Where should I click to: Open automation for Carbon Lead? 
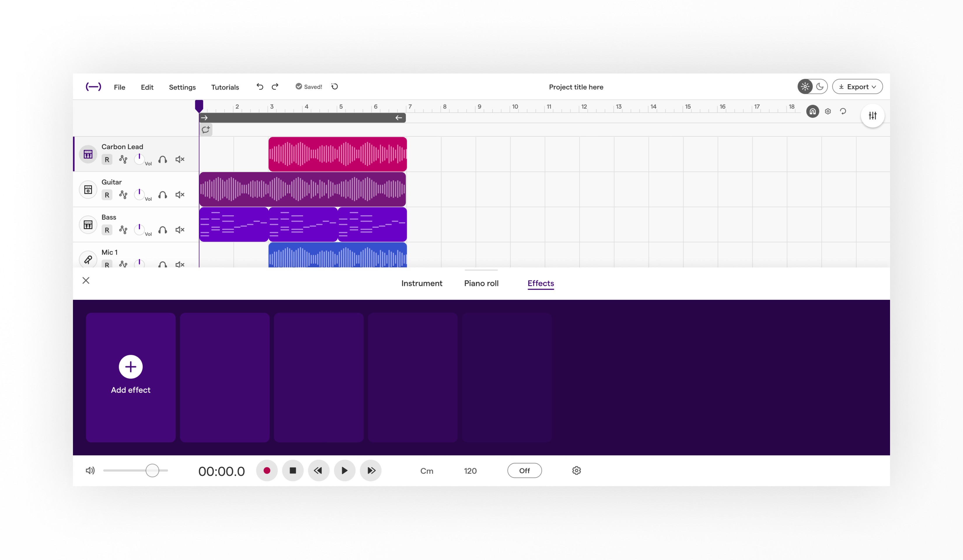click(x=123, y=159)
